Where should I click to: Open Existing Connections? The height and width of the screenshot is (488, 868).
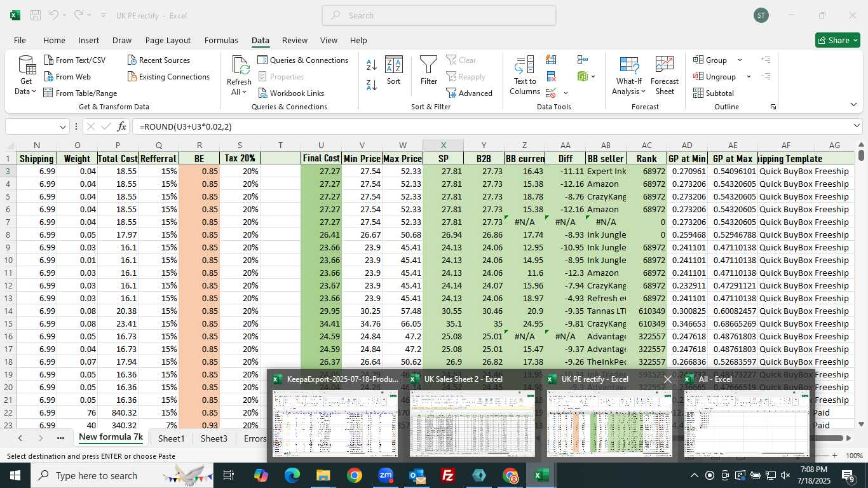[x=168, y=76]
